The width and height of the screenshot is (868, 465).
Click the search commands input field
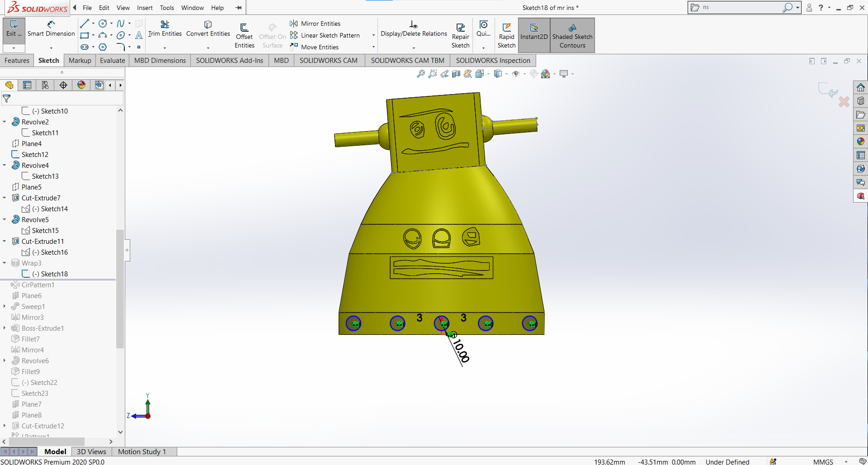pos(741,7)
